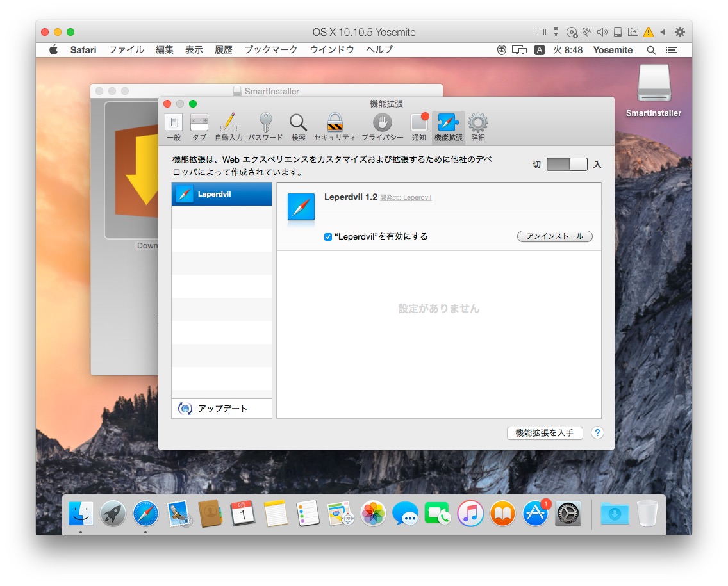Screen dimensions: 728x586
Task: Click the アンインストール button
Action: [x=555, y=236]
